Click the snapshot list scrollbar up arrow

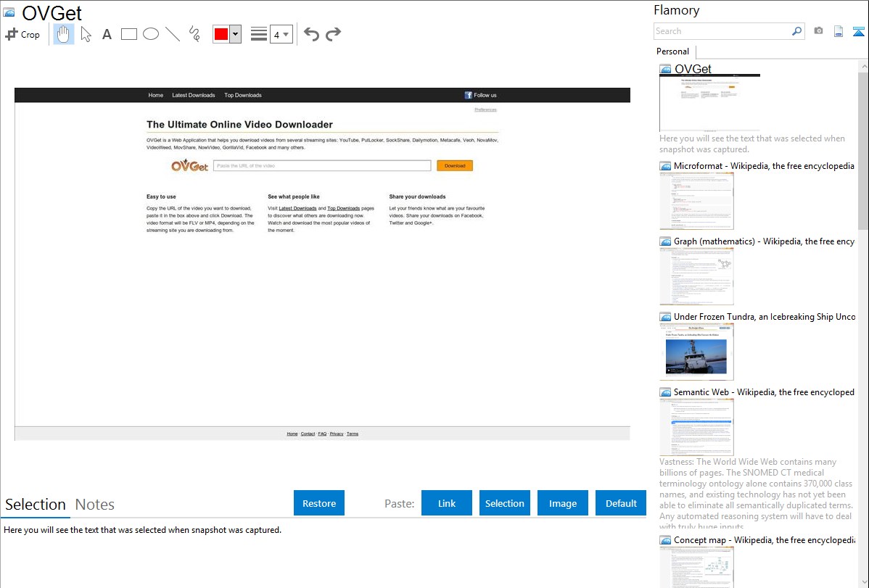click(863, 66)
